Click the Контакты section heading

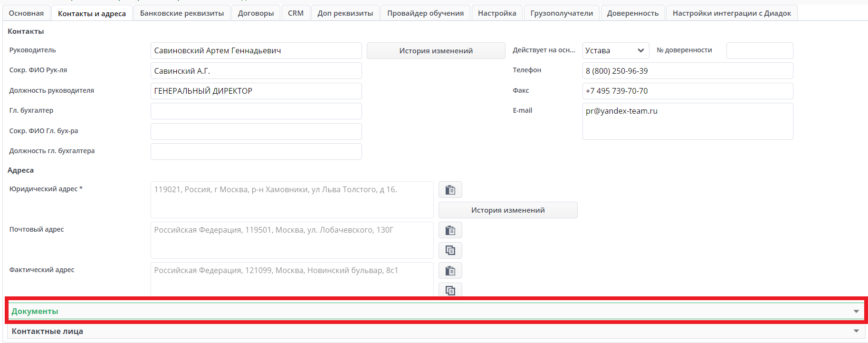point(26,31)
